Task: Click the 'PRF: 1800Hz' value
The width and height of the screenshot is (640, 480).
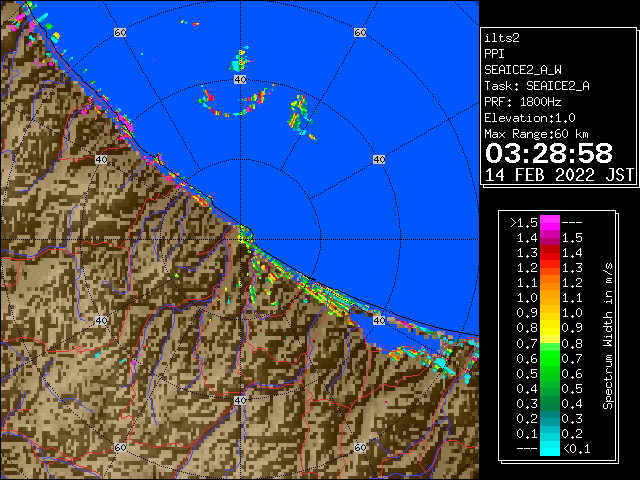Action: pos(522,102)
